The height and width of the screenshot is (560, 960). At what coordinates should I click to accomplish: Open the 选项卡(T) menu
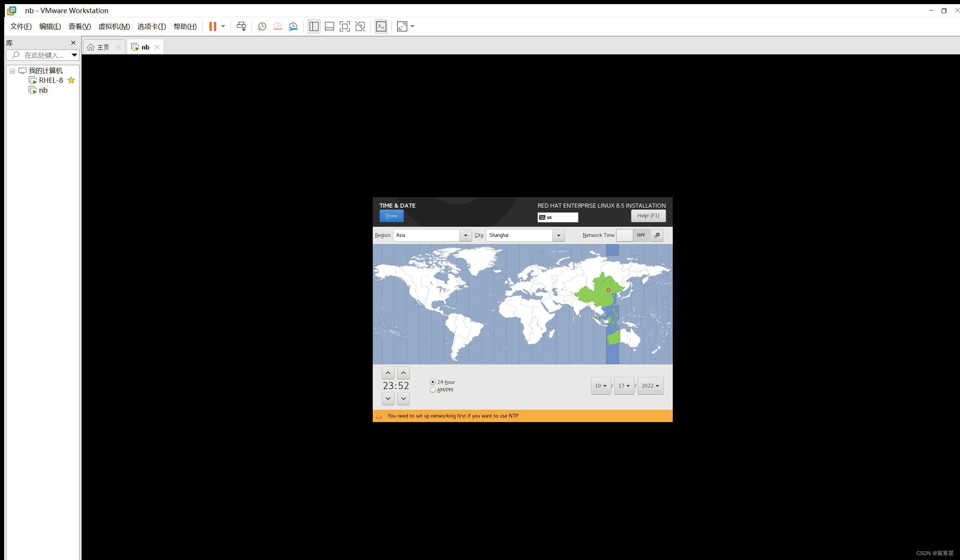click(x=151, y=26)
